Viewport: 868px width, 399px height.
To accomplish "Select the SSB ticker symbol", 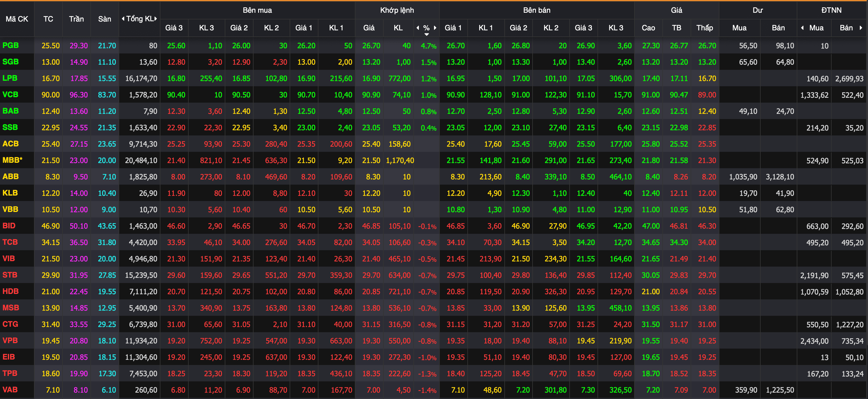I will click(x=10, y=128).
